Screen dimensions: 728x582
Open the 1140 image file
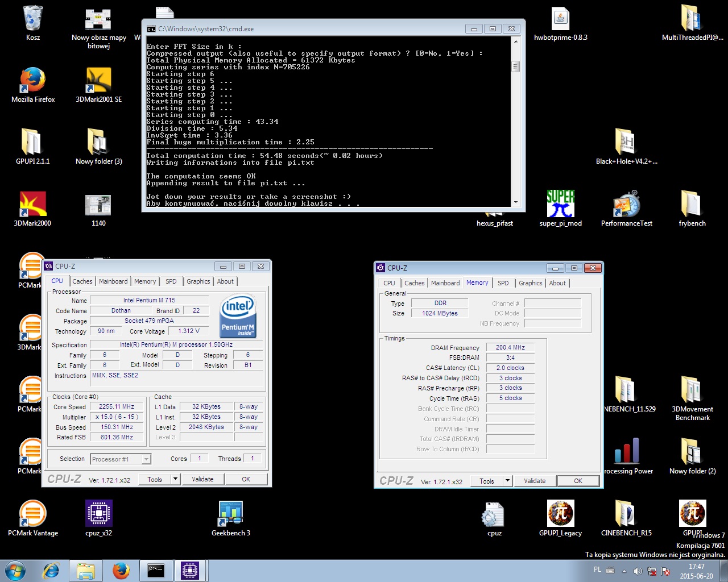tap(98, 209)
